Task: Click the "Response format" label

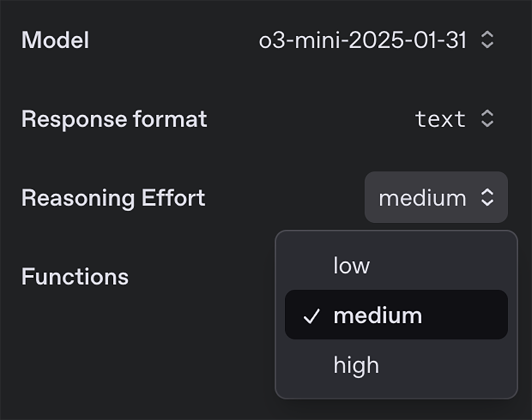Action: (114, 119)
